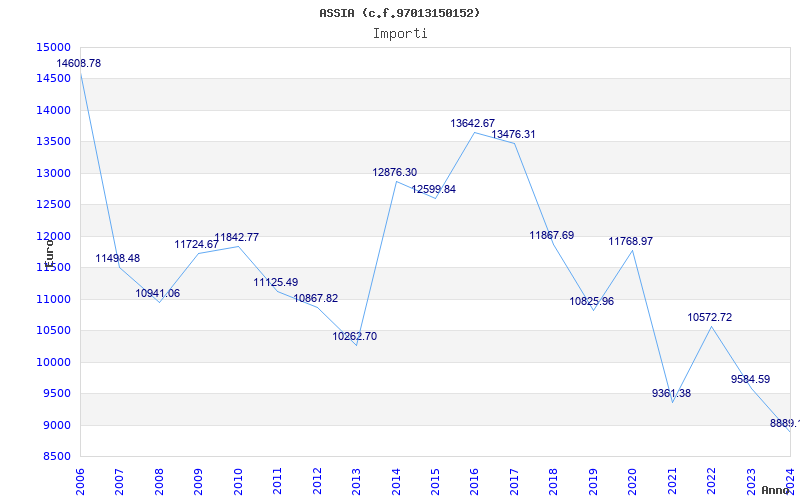Click x-axis year label 2013
The height and width of the screenshot is (500, 800).
coord(356,482)
